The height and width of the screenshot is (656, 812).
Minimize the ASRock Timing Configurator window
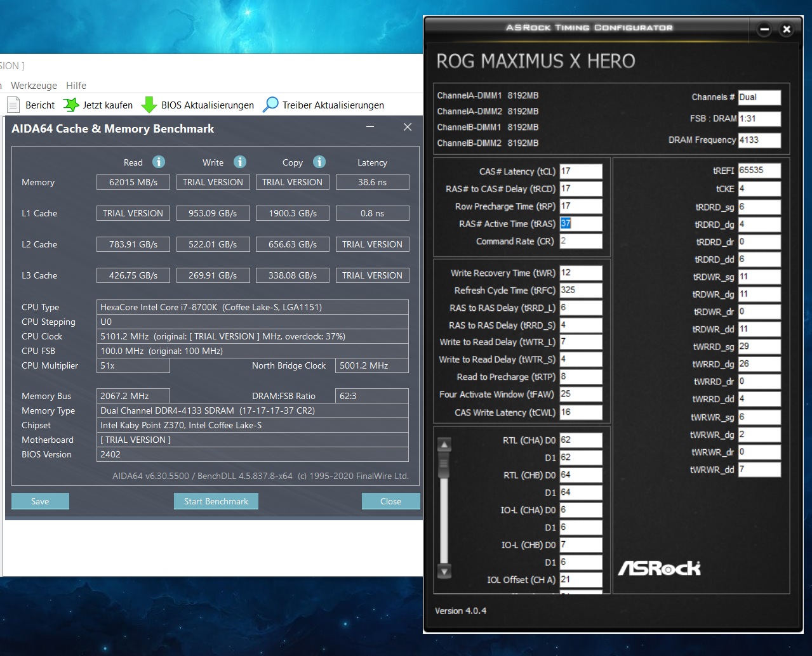click(764, 29)
